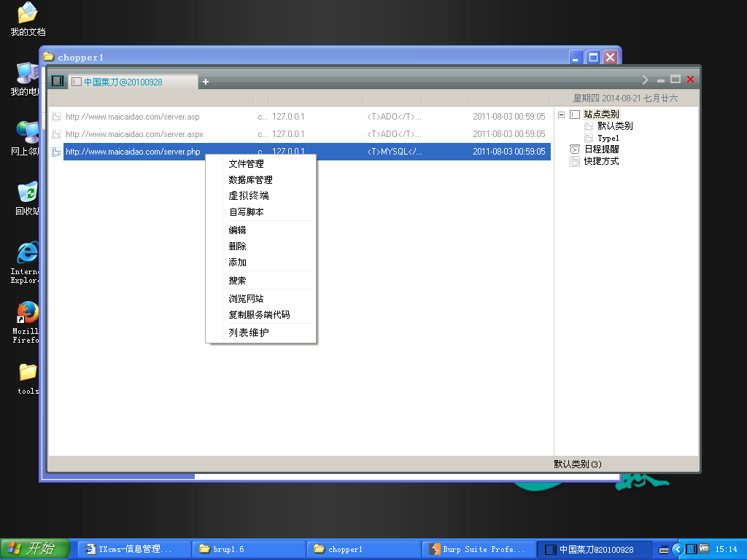Click shell icon beside server.php row
This screenshot has width=747, height=560.
[56, 152]
